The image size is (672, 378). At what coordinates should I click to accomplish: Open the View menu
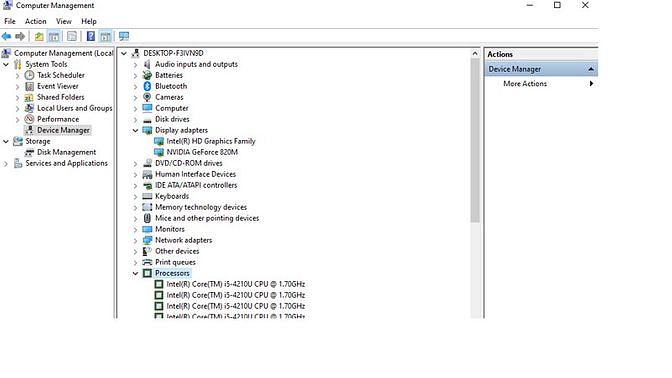[x=63, y=21]
